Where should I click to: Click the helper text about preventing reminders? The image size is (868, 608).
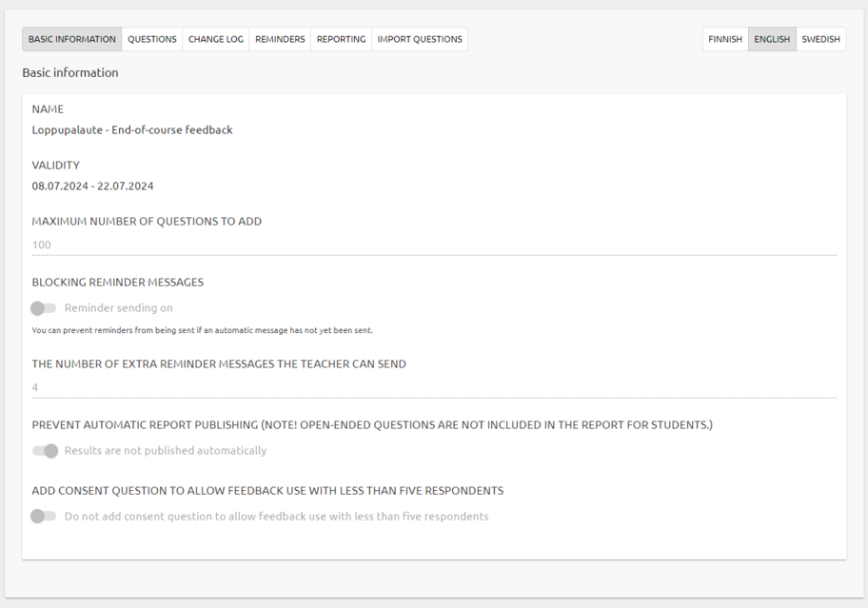tap(202, 331)
